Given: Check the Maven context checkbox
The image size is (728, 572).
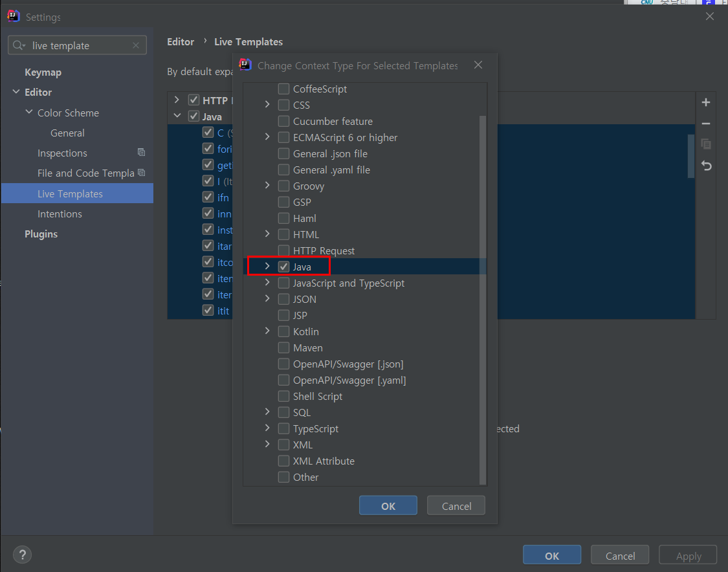Looking at the screenshot, I should pos(283,347).
